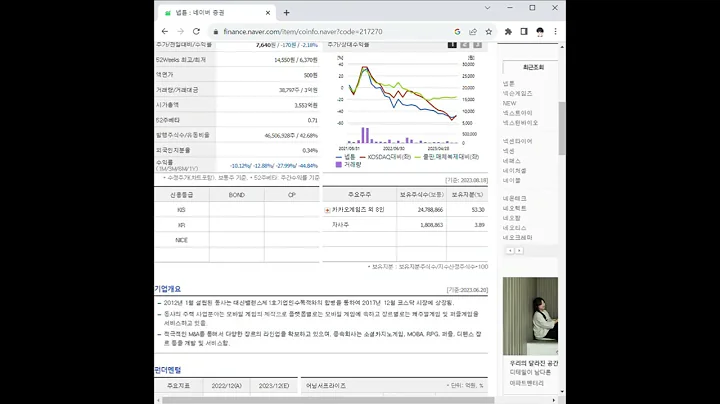This screenshot has height=404, width=720.
Task: Click the 펀더멘털 section heading
Action: 168,370
